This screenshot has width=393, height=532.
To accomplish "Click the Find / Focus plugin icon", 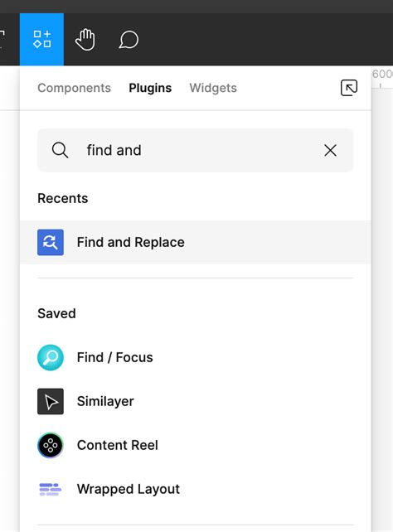I will (51, 357).
